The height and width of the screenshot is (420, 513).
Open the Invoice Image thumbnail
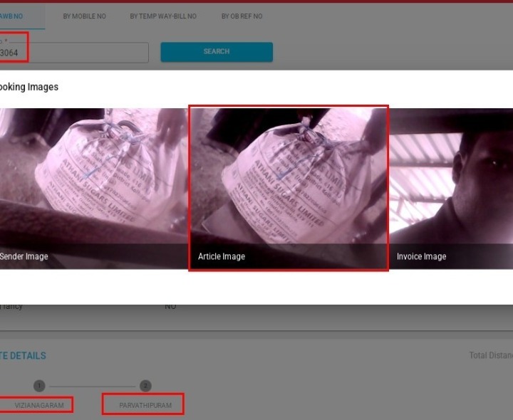point(450,178)
